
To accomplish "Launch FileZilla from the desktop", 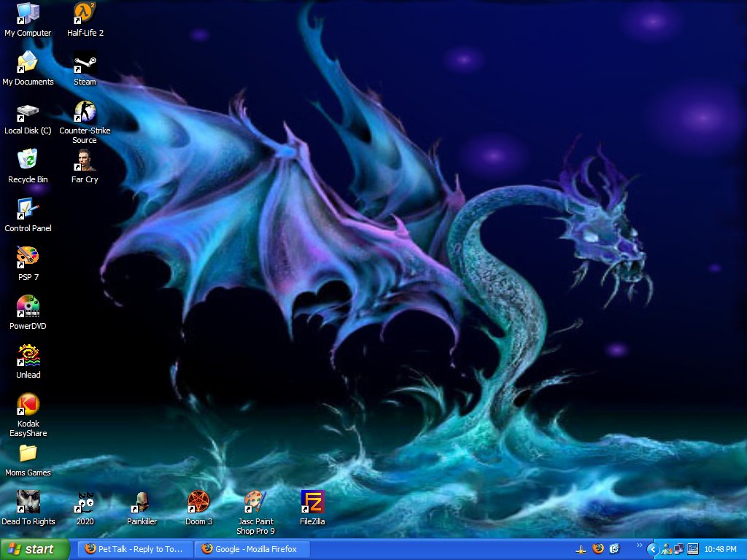I will [312, 502].
